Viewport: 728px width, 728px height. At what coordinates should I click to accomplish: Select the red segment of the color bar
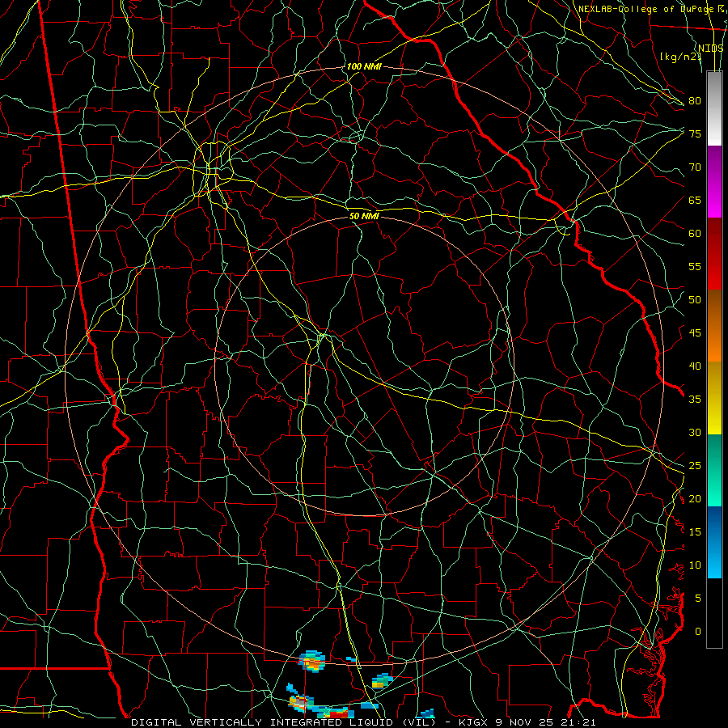(714, 253)
